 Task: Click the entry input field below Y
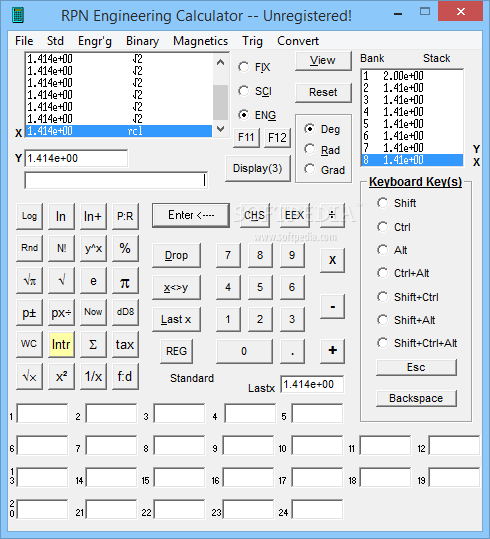(x=116, y=180)
